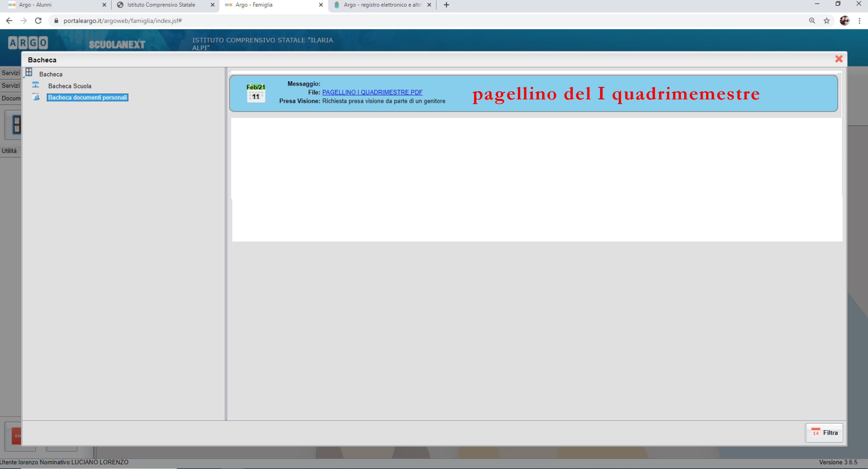
Task: Bookmark page using the star icon
Action: pos(826,20)
